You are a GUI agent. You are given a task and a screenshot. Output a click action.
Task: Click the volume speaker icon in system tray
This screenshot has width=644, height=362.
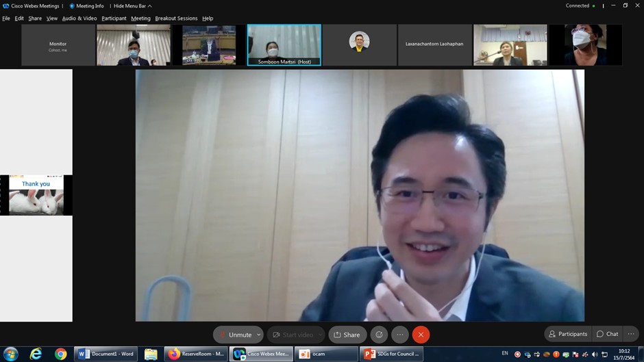pyautogui.click(x=595, y=354)
